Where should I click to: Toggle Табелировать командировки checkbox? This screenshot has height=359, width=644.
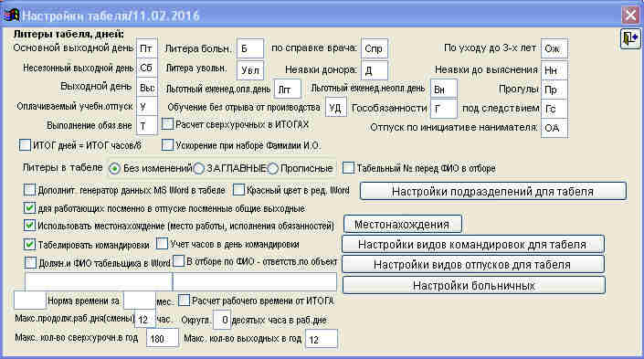pos(29,245)
